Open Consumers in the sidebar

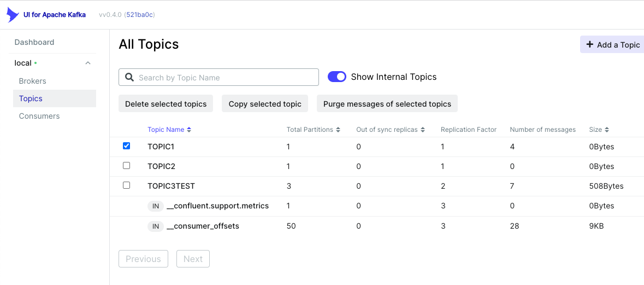click(x=39, y=116)
